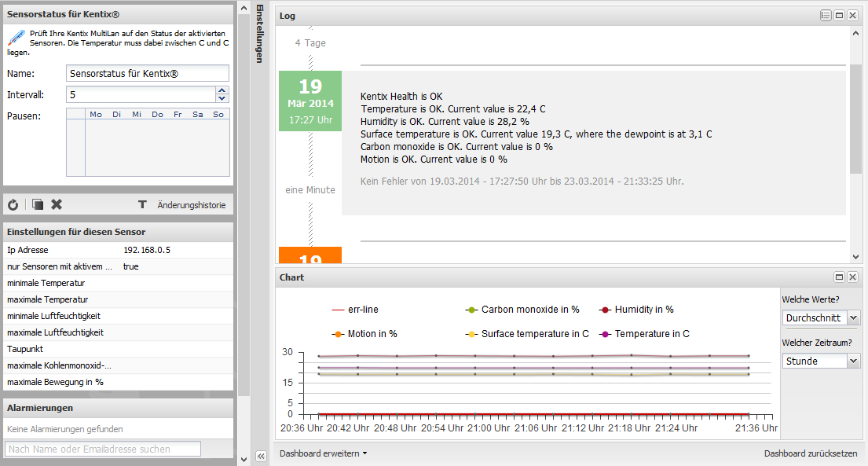Increase the Intervall value with up arrow
Image resolution: width=868 pixels, height=466 pixels.
point(222,91)
